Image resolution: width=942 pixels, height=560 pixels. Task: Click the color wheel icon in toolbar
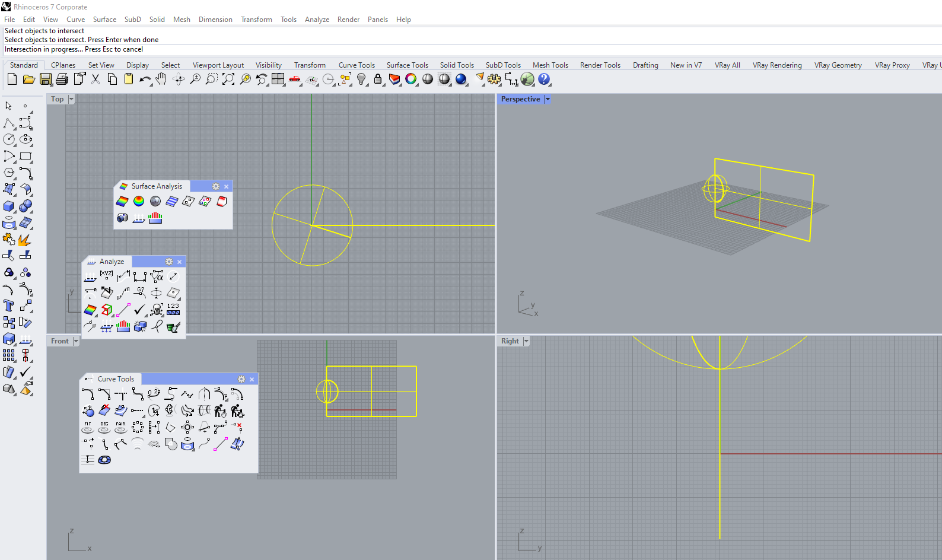pos(411,79)
